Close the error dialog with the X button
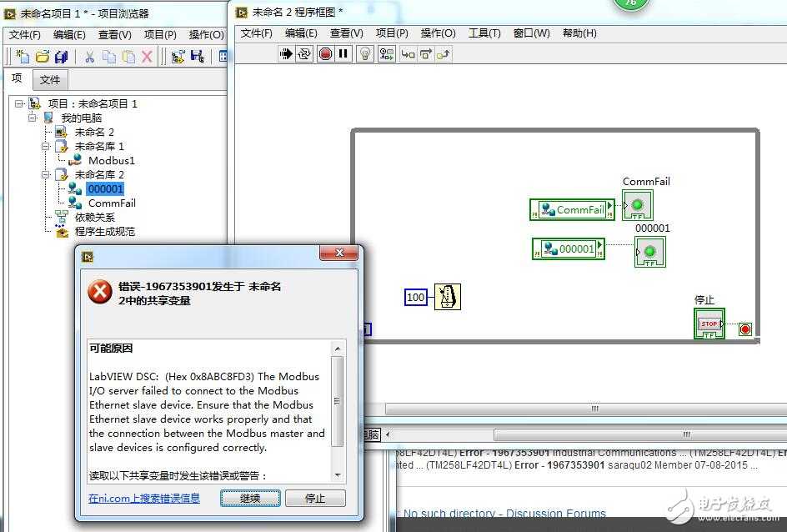787x532 pixels. point(338,253)
